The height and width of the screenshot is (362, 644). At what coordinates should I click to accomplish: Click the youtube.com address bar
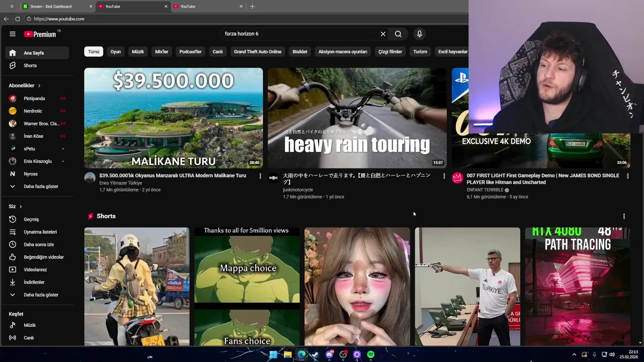tap(246, 19)
